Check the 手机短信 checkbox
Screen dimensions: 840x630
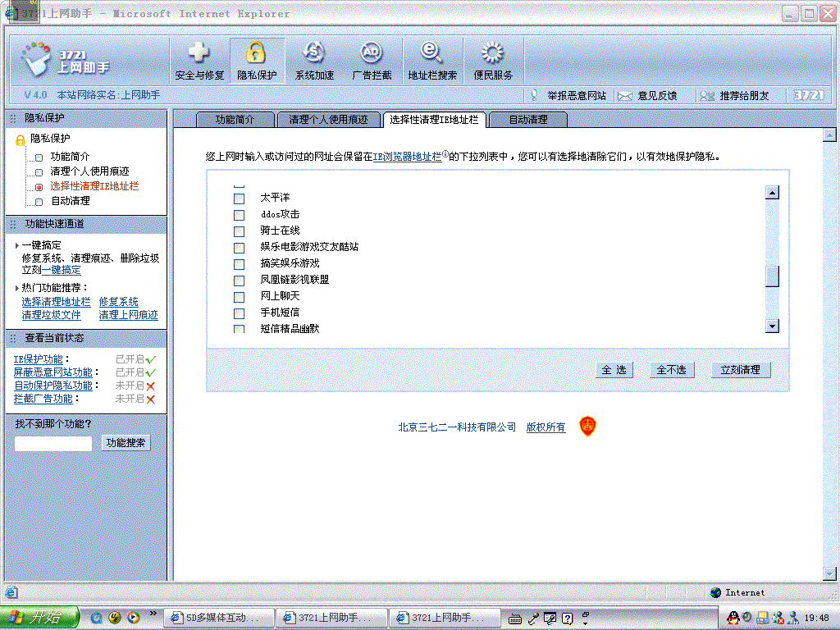[239, 313]
